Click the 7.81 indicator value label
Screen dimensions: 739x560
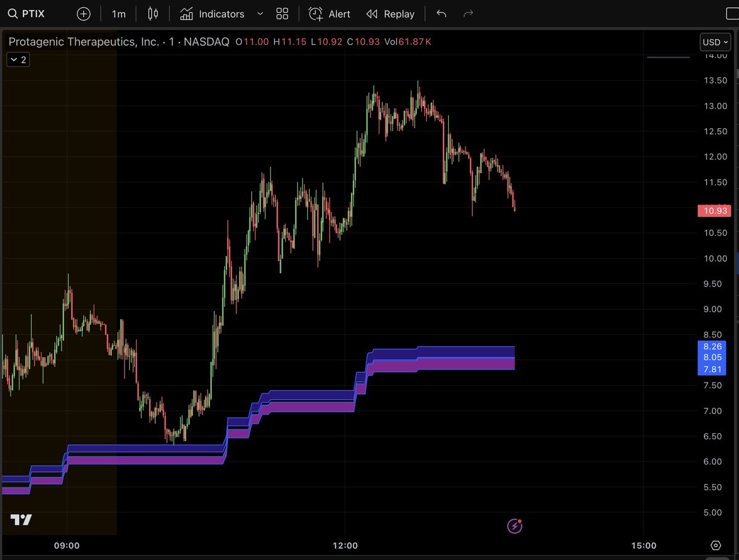(712, 369)
